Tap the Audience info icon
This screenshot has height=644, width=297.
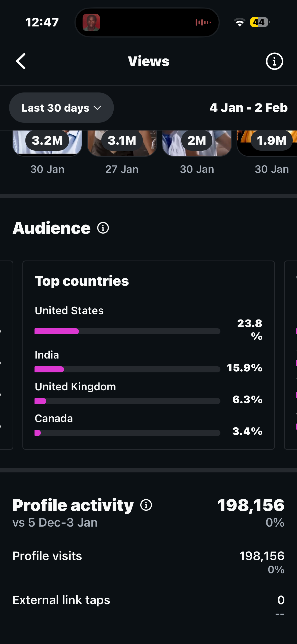click(x=103, y=228)
